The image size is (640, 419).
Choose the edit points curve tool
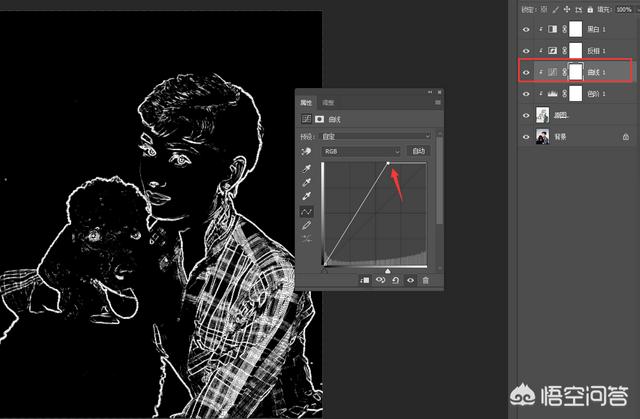point(307,212)
